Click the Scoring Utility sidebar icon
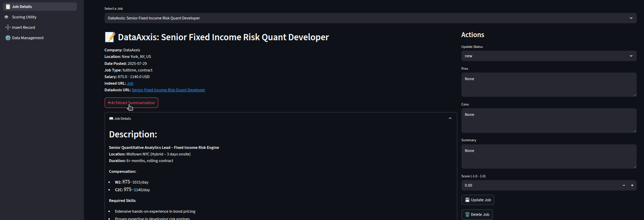The height and width of the screenshot is (220, 644). [6, 17]
